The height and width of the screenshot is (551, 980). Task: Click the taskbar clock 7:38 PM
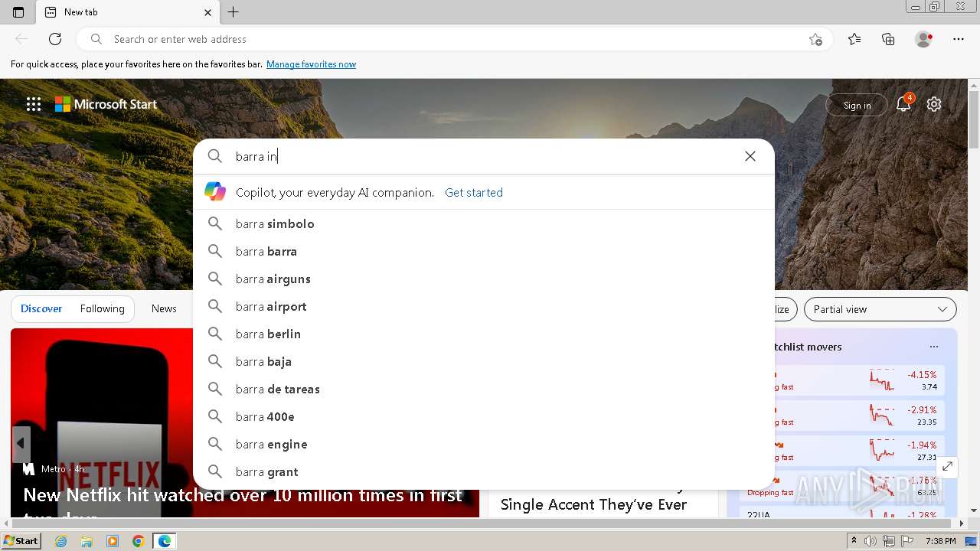940,541
